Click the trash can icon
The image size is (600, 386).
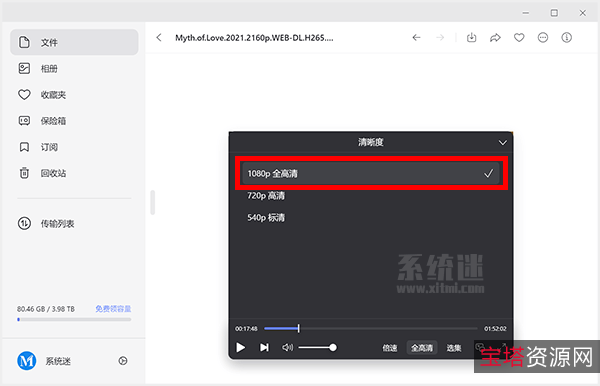pyautogui.click(x=24, y=173)
